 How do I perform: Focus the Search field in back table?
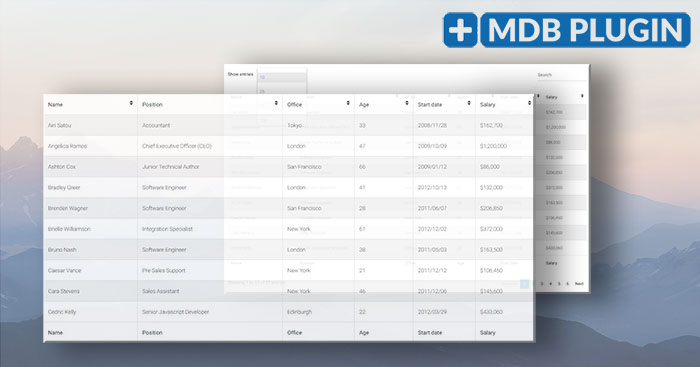pos(561,75)
